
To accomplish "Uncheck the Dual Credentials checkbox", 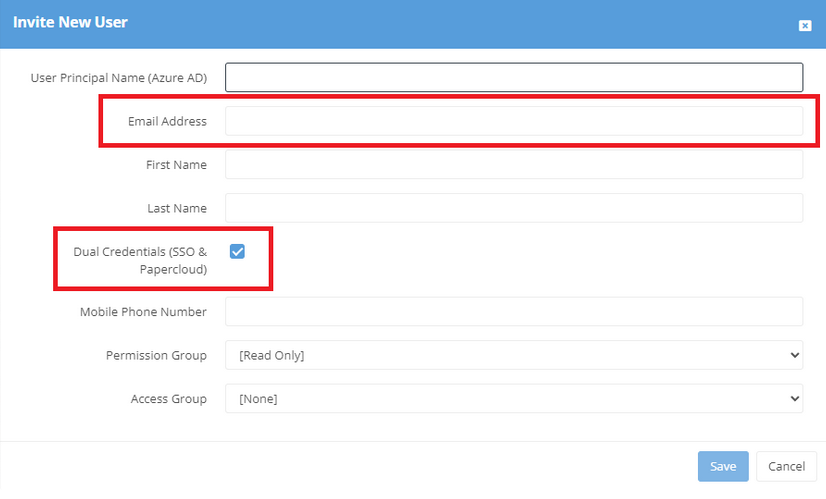I will coord(237,251).
